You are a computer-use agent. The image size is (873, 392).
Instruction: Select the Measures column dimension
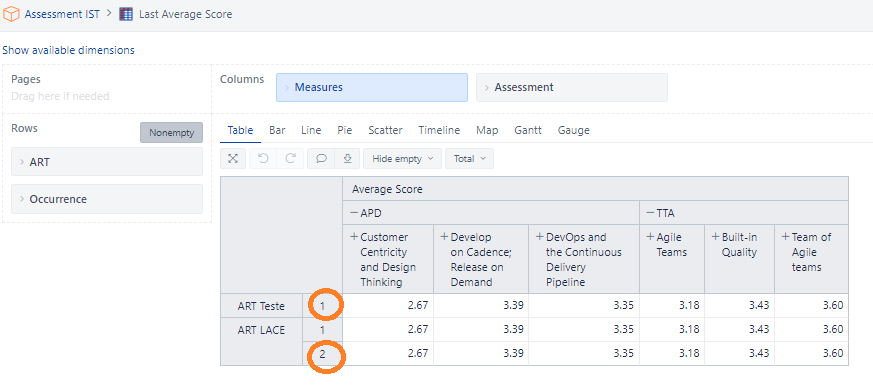372,87
